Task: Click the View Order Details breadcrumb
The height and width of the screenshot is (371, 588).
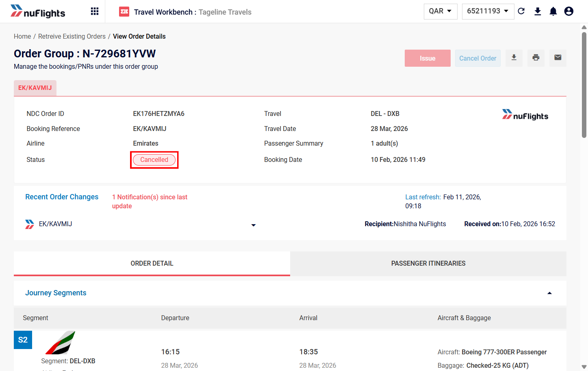Action: tap(139, 37)
